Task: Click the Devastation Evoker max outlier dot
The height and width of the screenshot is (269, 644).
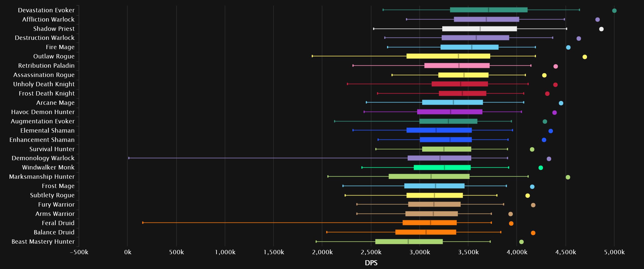Action: (614, 11)
